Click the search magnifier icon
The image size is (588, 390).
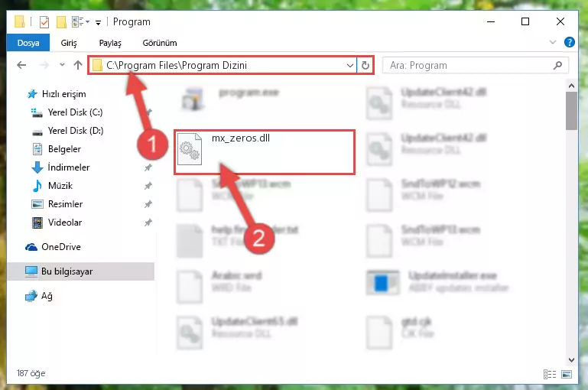(x=557, y=65)
